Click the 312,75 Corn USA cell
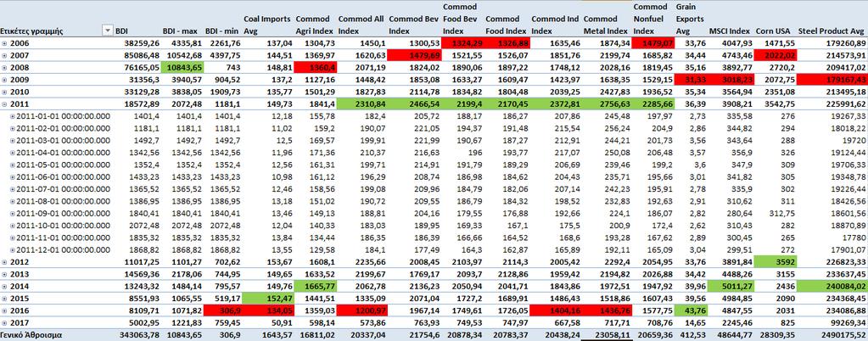 point(780,213)
